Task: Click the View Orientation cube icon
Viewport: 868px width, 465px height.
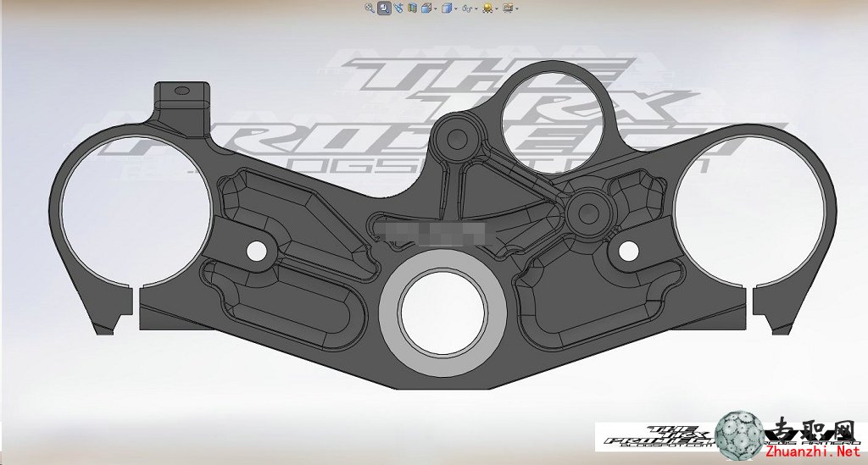Action: (x=426, y=8)
